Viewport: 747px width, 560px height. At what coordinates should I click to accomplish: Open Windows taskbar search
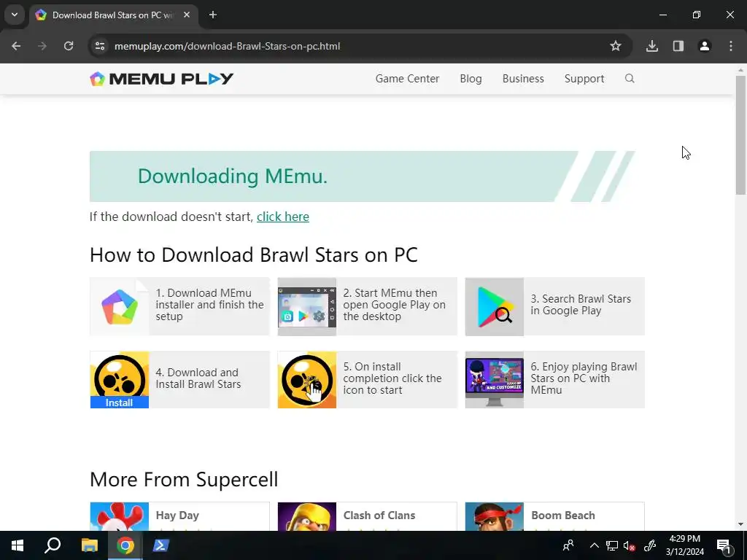click(x=53, y=545)
